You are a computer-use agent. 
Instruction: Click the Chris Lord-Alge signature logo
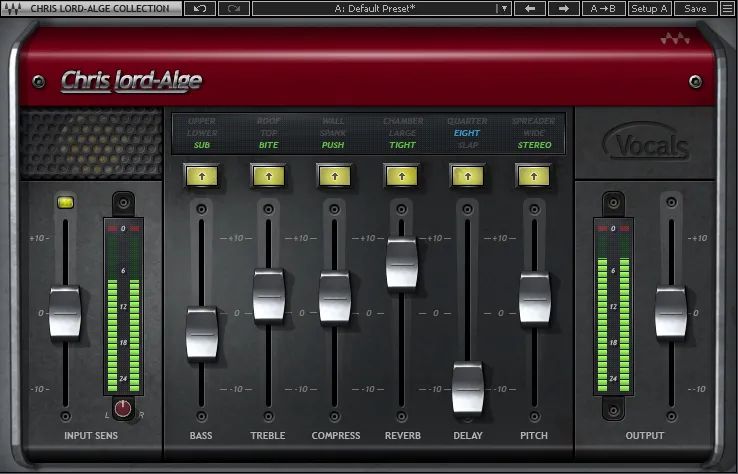(x=131, y=81)
